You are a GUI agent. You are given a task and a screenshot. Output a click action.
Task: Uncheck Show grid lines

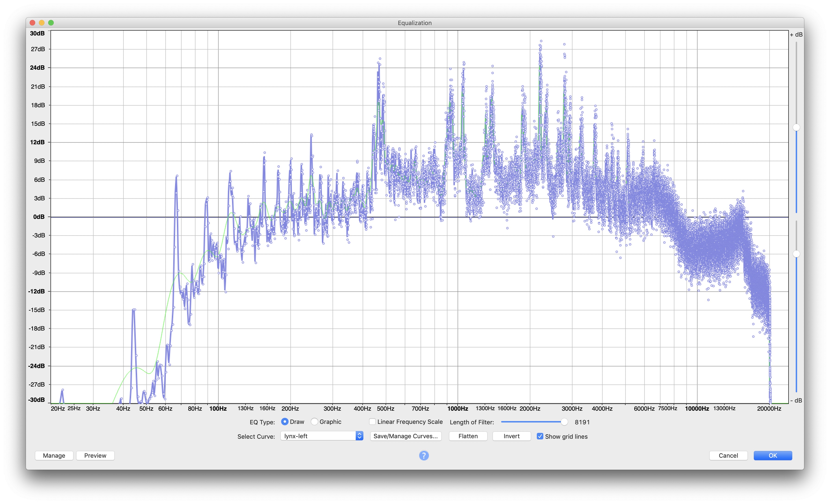coord(540,436)
